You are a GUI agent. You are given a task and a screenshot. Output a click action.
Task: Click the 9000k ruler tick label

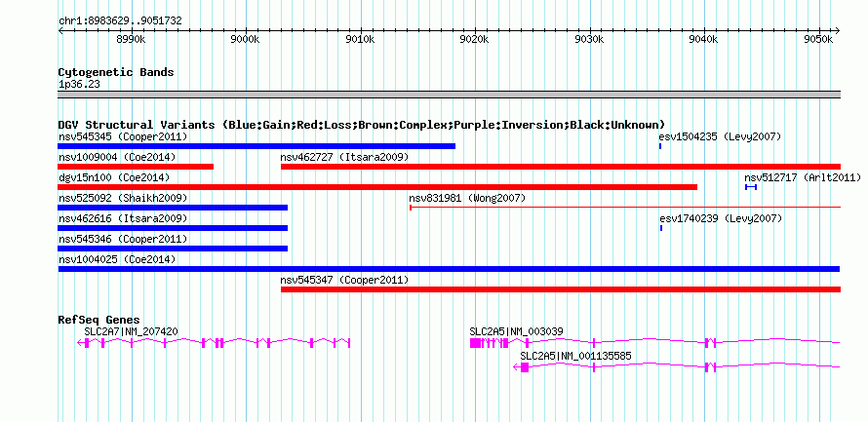[246, 39]
